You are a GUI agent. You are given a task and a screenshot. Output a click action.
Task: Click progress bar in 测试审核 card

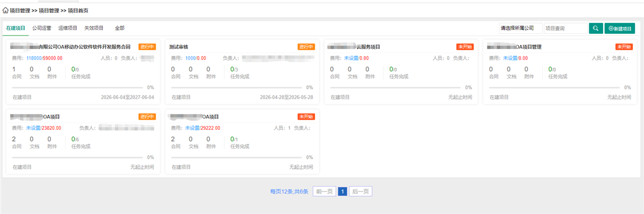point(236,87)
